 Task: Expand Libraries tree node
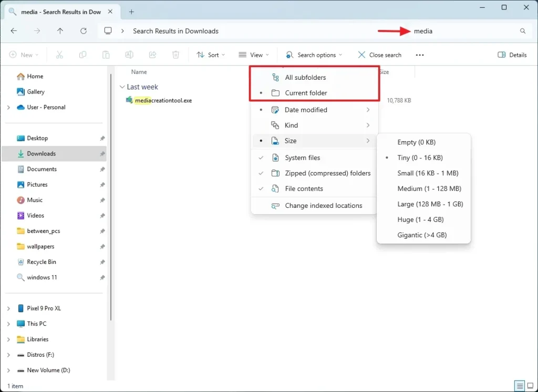(8, 339)
